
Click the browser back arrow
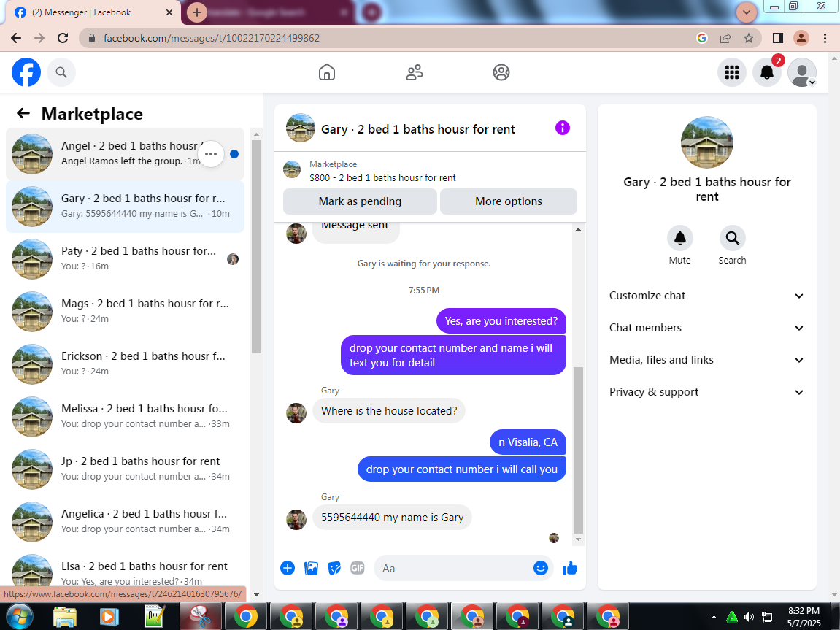click(16, 38)
